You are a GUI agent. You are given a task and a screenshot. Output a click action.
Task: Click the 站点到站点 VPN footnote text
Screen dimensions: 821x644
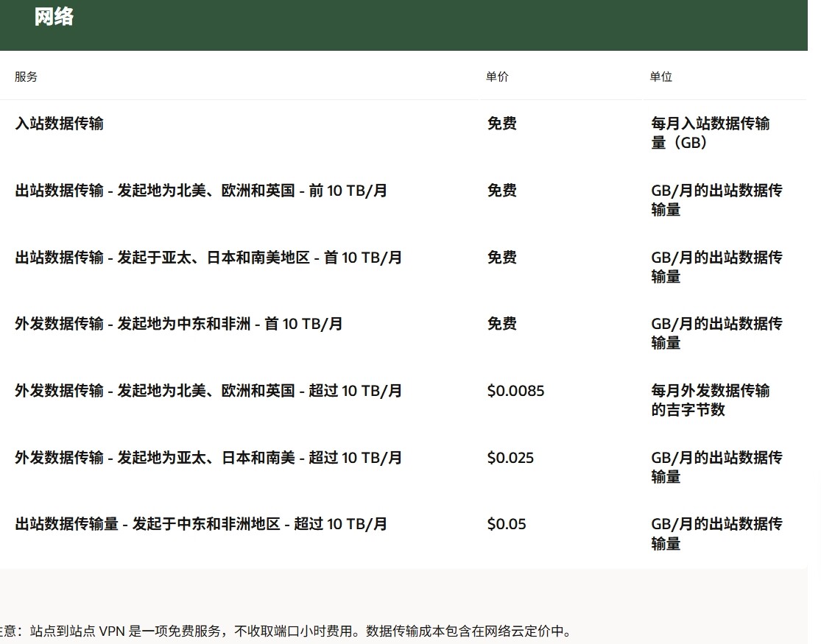click(x=286, y=631)
